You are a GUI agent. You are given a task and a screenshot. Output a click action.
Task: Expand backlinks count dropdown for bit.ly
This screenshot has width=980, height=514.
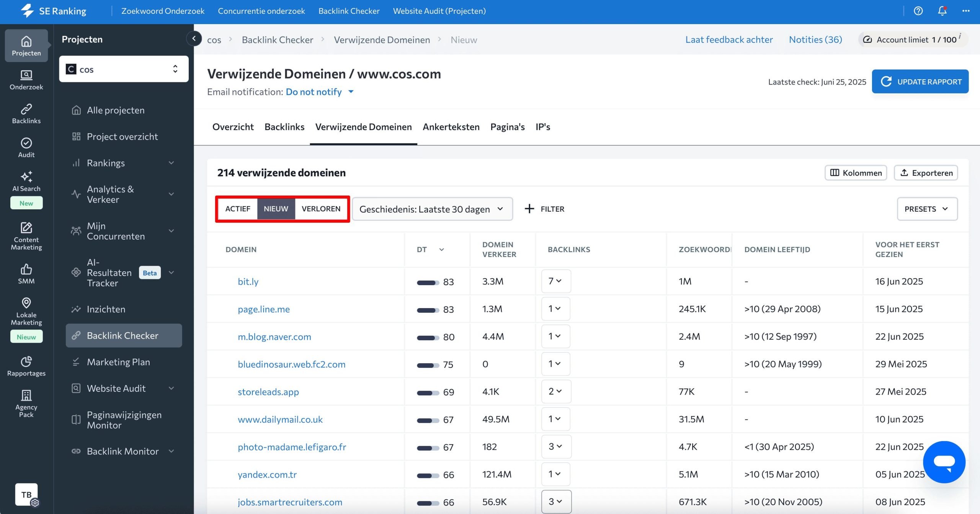tap(556, 281)
